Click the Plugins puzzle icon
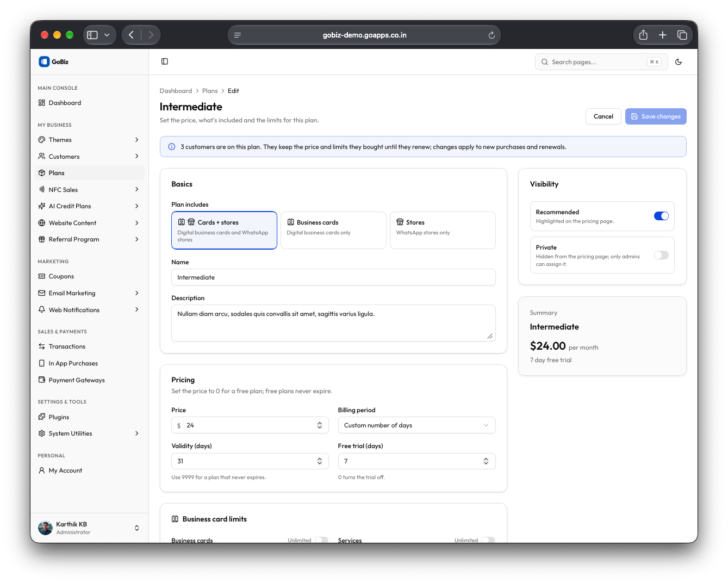This screenshot has height=583, width=728. click(42, 417)
